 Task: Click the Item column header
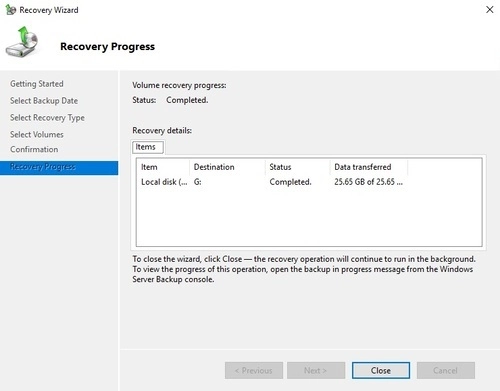163,167
